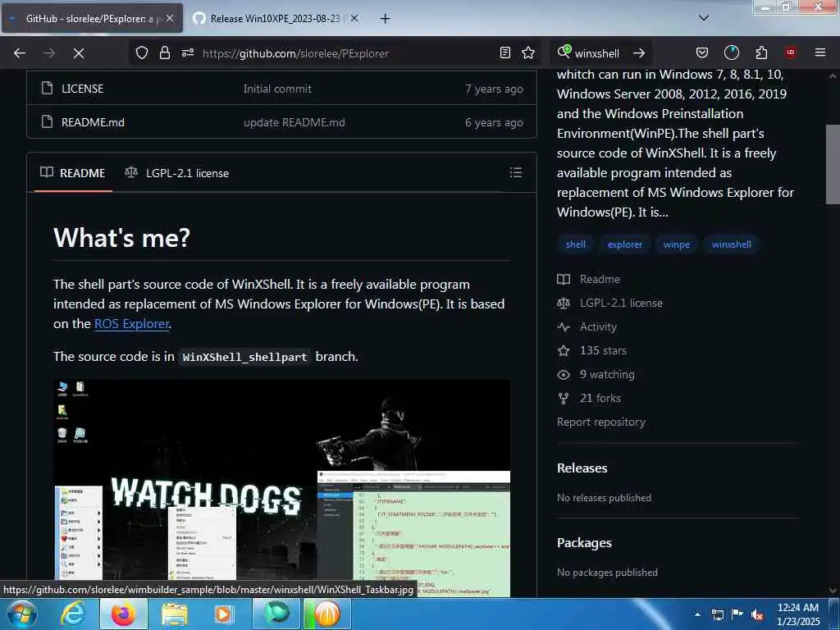Switch to the Release Win10XPE_2023-08-23 tab
The width and height of the screenshot is (840, 630).
(275, 18)
